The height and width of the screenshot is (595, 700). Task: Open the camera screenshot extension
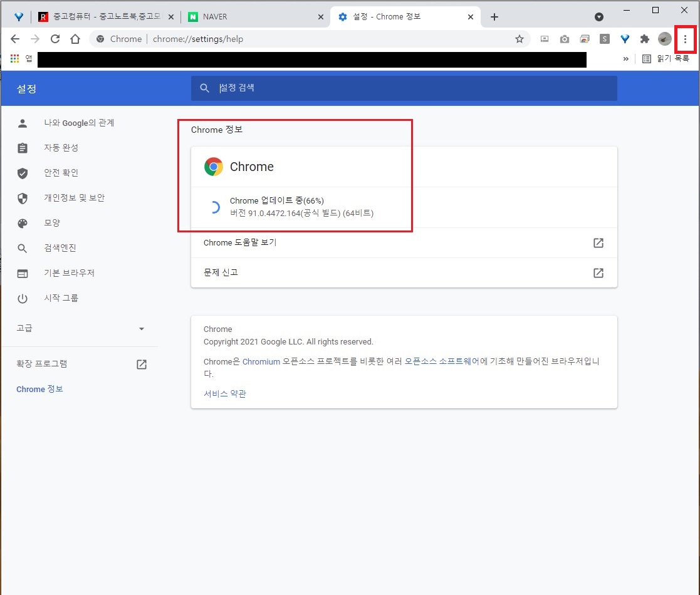pyautogui.click(x=565, y=39)
